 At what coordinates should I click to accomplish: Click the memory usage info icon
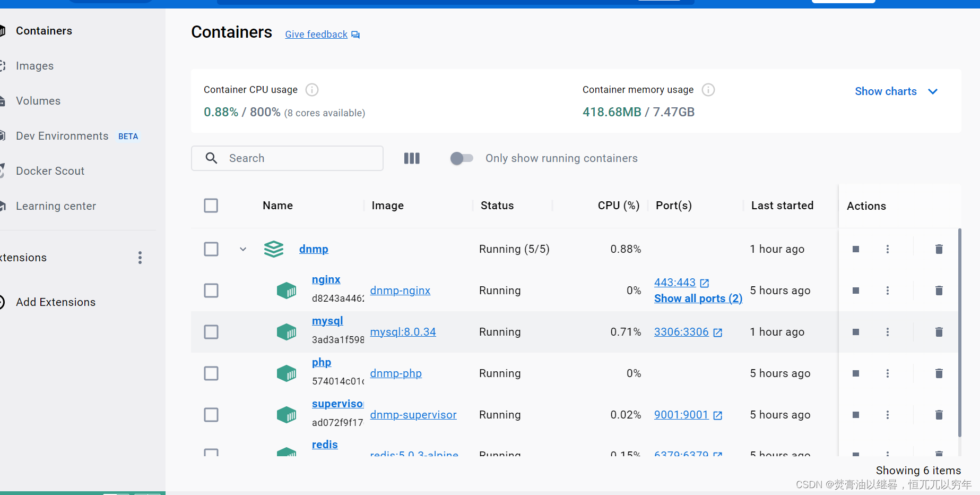tap(708, 90)
